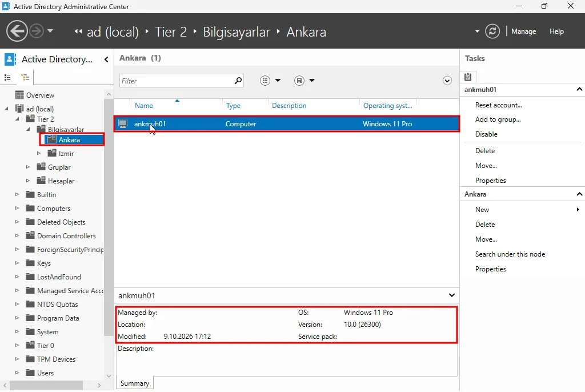Open the Manage menu

click(x=523, y=31)
